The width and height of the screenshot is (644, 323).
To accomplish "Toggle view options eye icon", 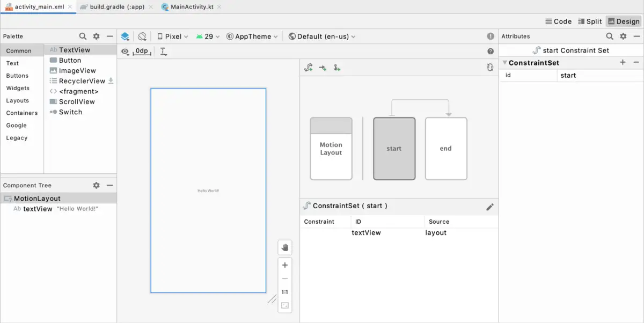I will point(124,51).
